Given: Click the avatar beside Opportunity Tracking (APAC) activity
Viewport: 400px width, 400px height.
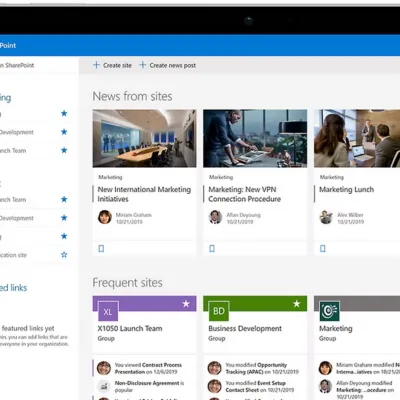Looking at the screenshot, I should tap(215, 368).
